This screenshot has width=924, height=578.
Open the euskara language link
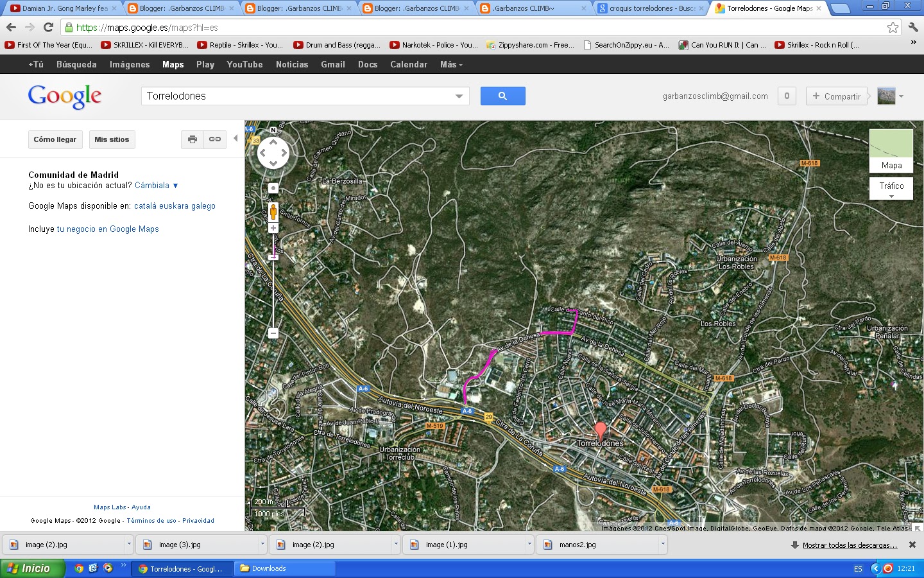point(174,206)
